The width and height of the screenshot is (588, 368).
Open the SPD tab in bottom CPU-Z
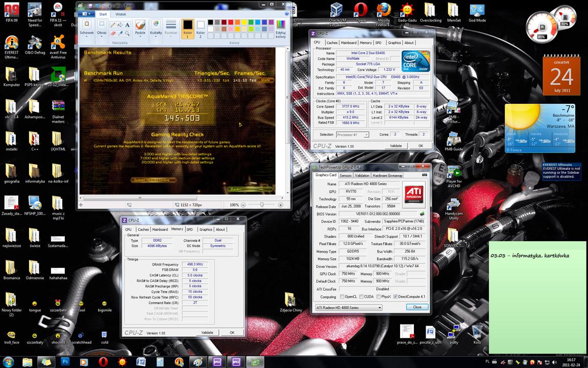(190, 229)
